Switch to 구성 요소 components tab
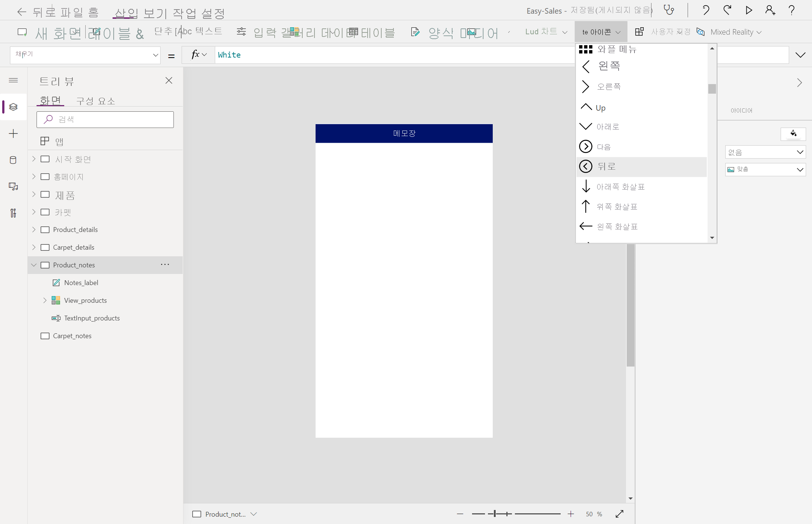 pyautogui.click(x=96, y=101)
